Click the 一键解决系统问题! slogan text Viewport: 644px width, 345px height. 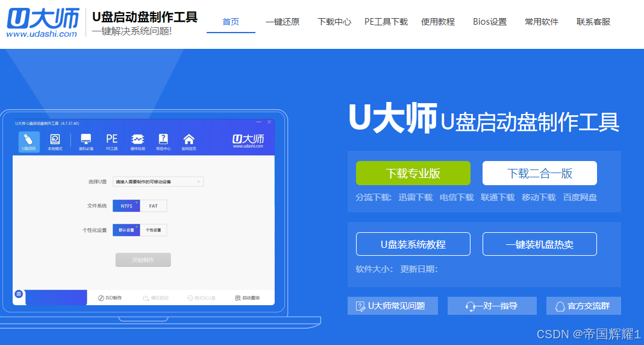(x=131, y=31)
